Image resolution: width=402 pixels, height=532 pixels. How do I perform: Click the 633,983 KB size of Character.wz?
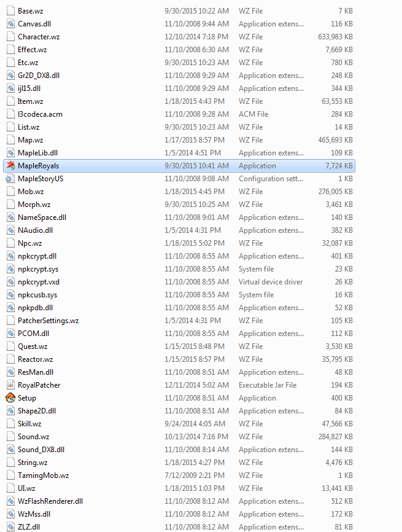(335, 37)
